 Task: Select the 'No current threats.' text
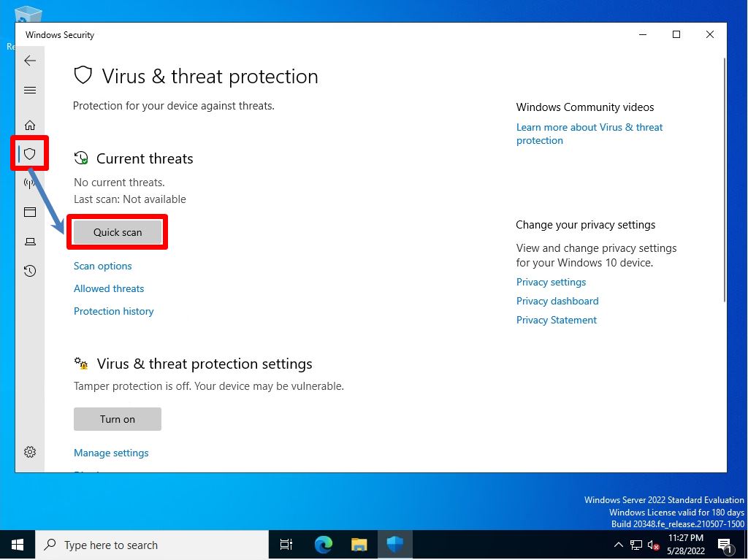point(119,183)
